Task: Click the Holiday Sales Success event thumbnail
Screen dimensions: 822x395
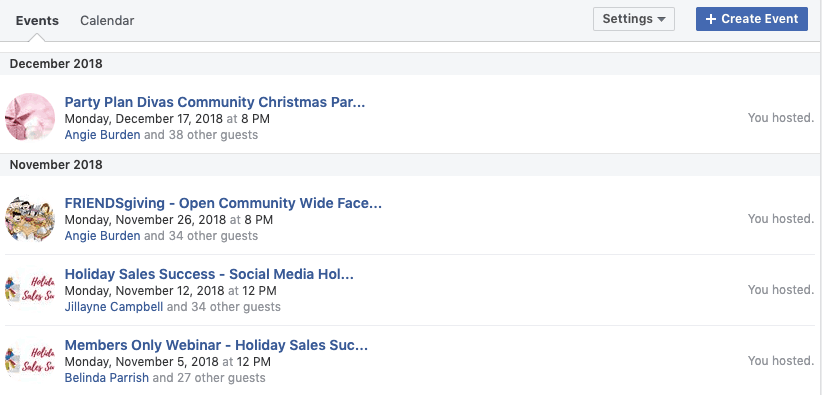Action: (30, 290)
